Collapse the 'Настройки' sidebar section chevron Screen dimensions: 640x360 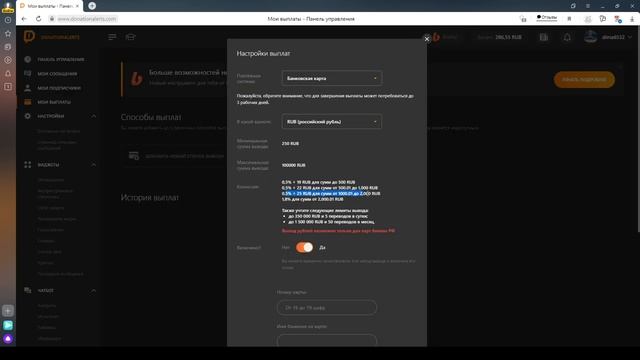click(x=93, y=116)
